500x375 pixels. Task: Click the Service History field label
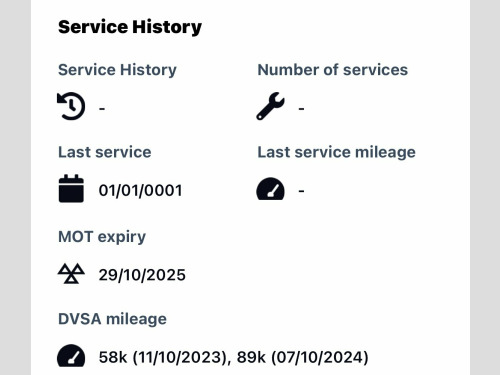point(117,70)
